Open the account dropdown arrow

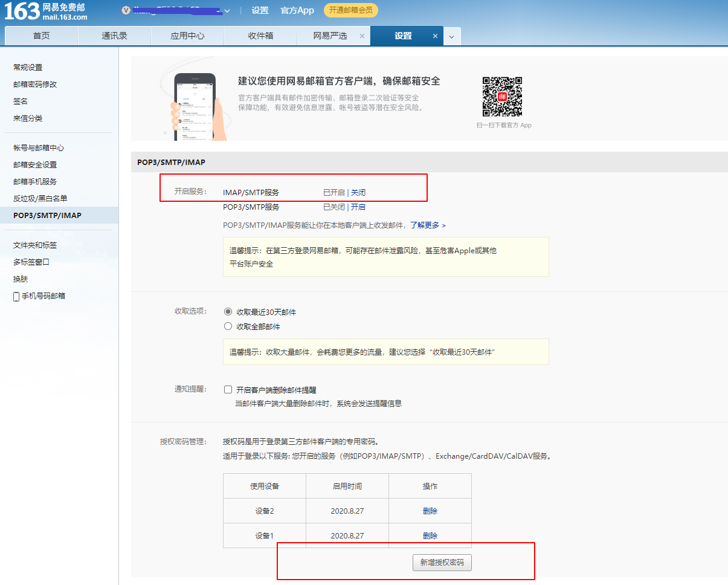coord(227,11)
